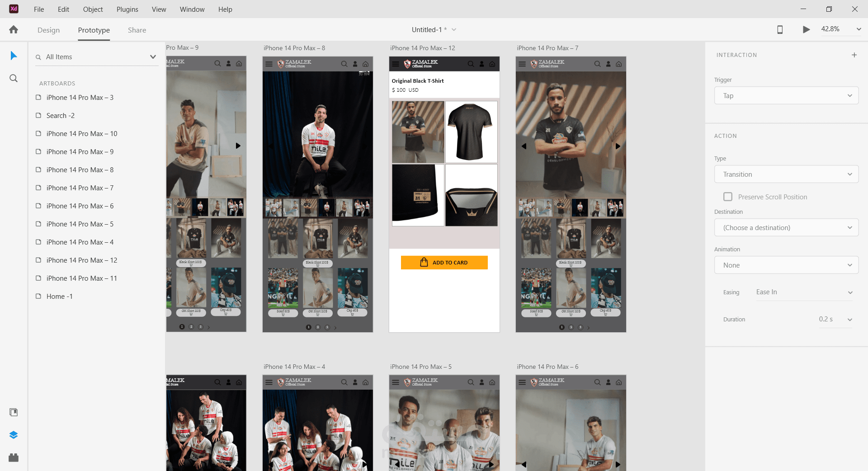This screenshot has width=868, height=471.
Task: Open the Help menu
Action: coord(225,9)
